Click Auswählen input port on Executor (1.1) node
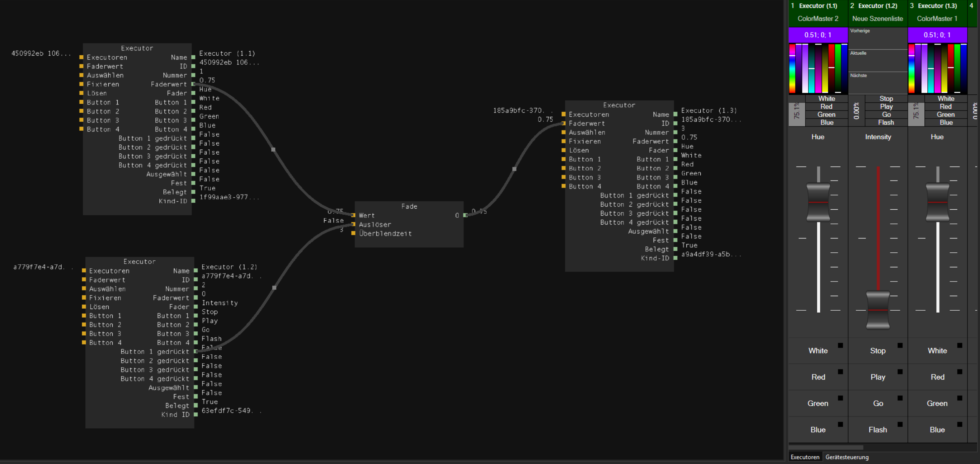Screen dimensions: 980x464 pos(82,75)
